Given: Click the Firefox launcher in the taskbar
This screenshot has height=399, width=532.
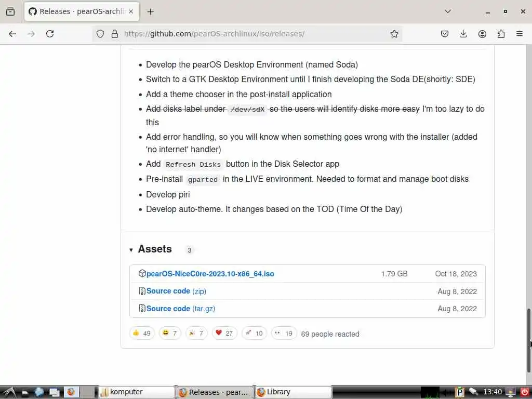Looking at the screenshot, I should pos(71,392).
